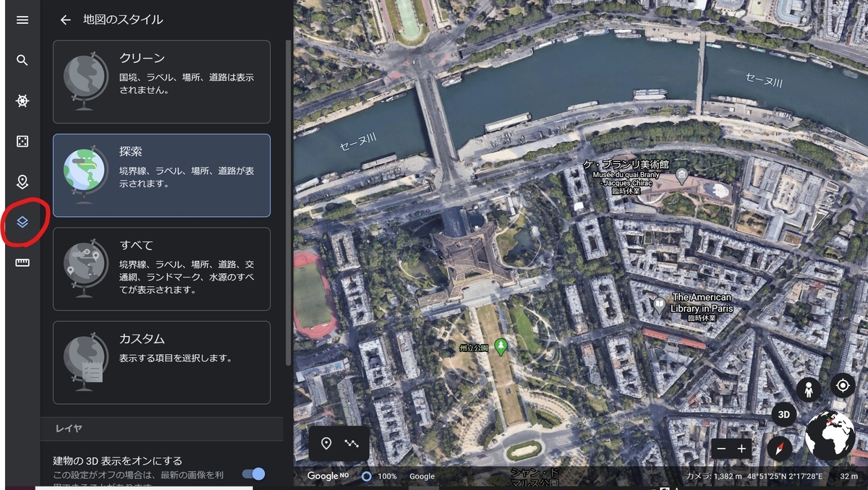Reset heading with the compass icon
This screenshot has width=868, height=490.
point(780,449)
